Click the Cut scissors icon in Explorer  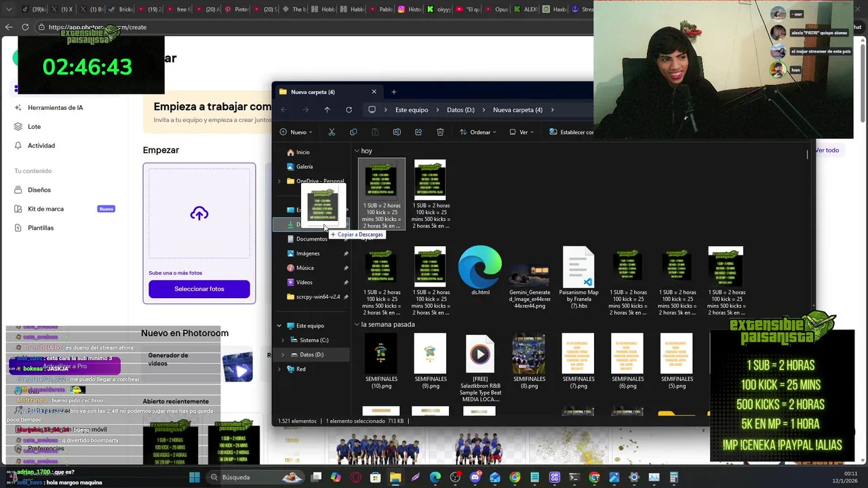coord(332,132)
